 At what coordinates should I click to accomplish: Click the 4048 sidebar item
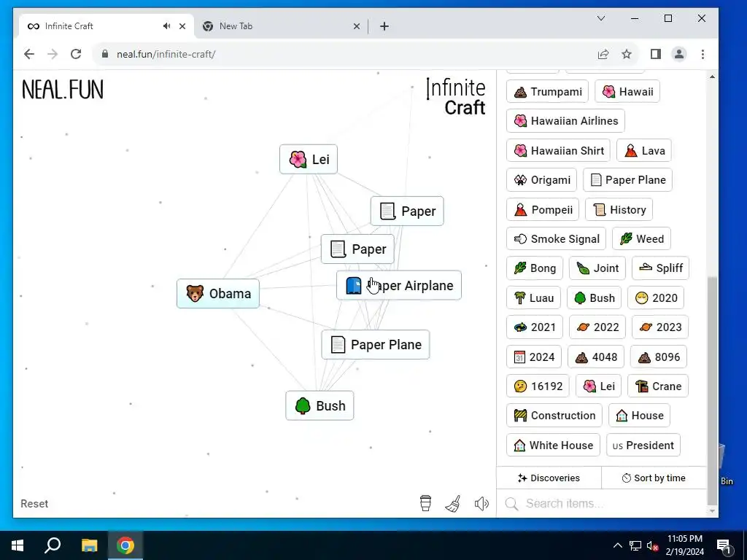click(x=595, y=357)
